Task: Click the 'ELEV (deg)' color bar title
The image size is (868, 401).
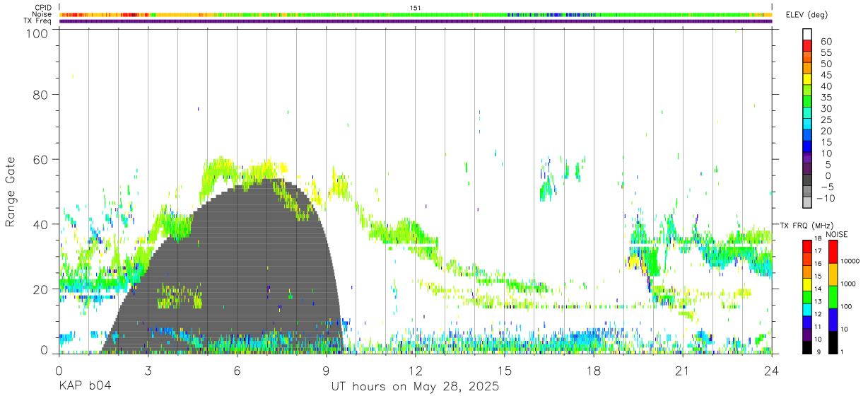Action: pos(807,15)
